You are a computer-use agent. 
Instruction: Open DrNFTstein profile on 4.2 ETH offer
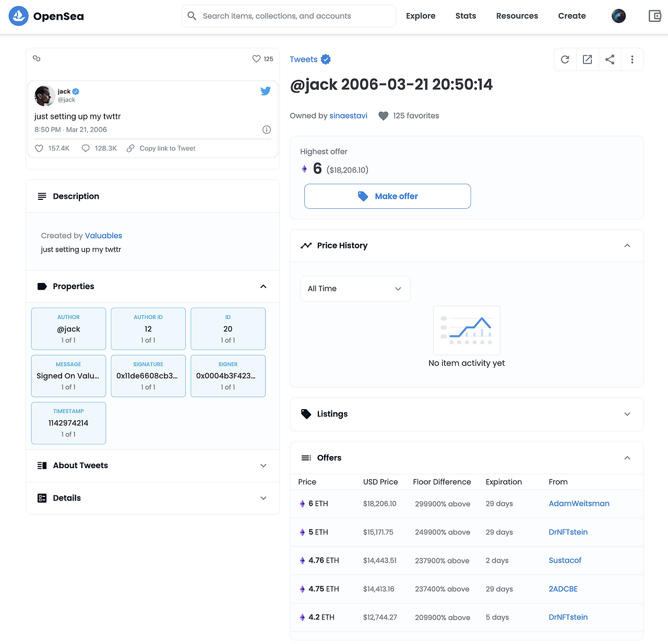(568, 617)
